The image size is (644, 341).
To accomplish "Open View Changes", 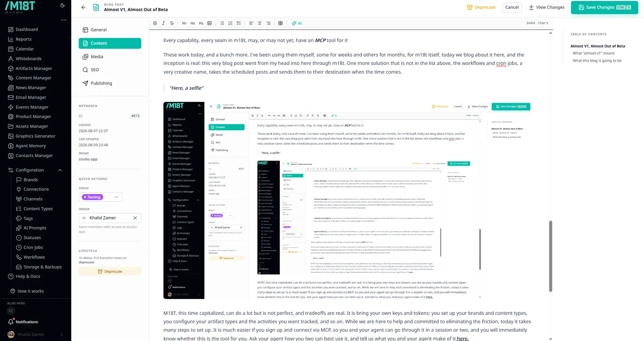I will click(547, 7).
